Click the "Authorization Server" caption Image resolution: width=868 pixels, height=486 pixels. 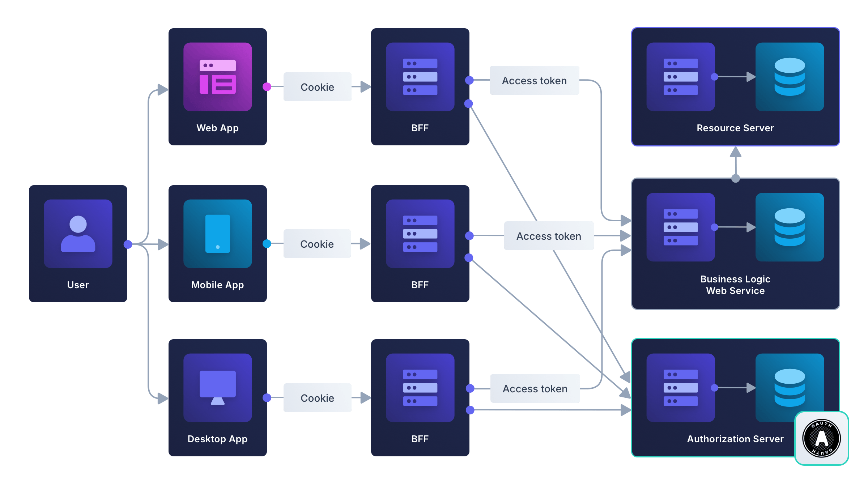click(x=736, y=439)
